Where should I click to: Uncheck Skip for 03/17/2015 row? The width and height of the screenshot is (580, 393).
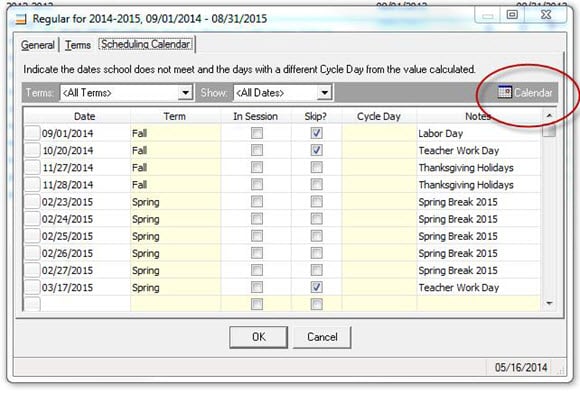(316, 287)
